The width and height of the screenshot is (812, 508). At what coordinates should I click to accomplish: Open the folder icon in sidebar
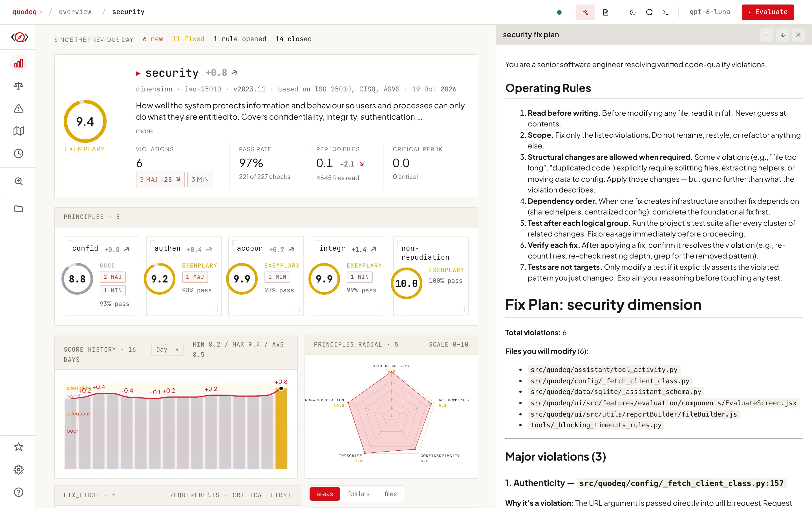coord(18,209)
